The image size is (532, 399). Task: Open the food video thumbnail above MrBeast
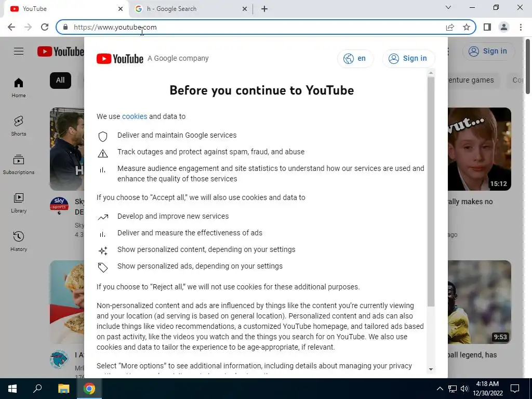67,302
